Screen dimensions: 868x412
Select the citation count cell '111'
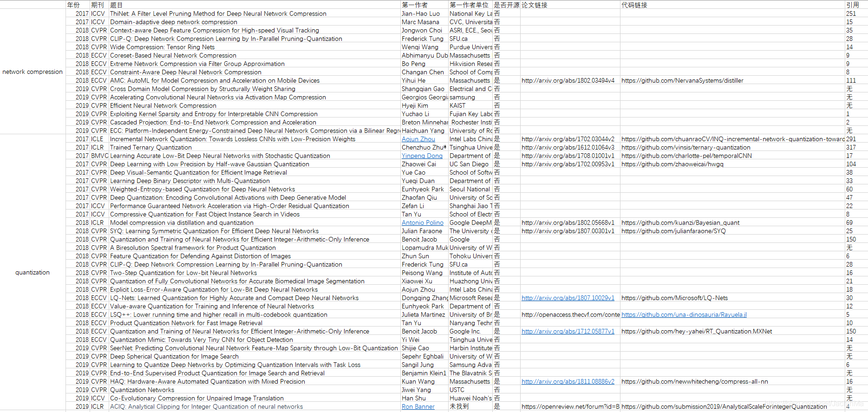(x=856, y=80)
